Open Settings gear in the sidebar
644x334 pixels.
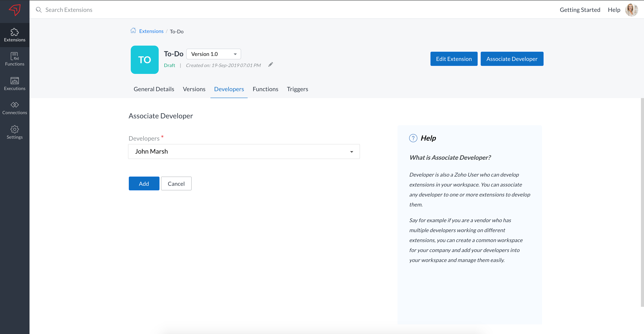tap(15, 132)
